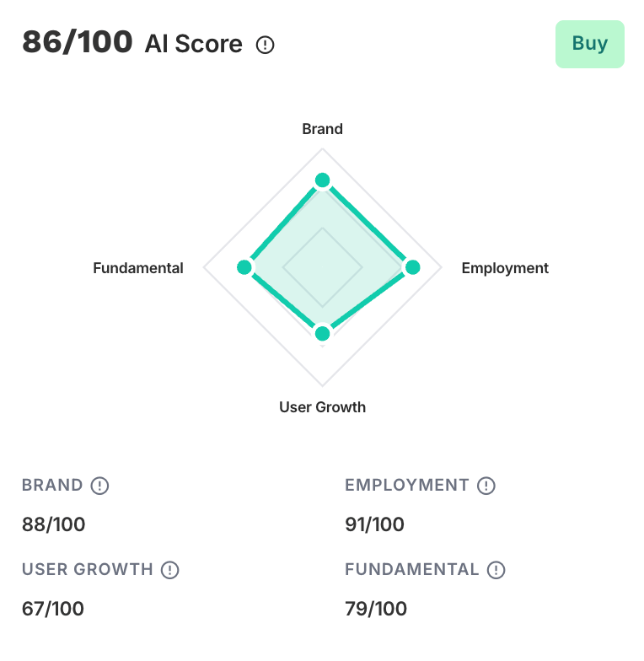Select the 91/100 Employment score value
The height and width of the screenshot is (661, 644).
[x=375, y=524]
